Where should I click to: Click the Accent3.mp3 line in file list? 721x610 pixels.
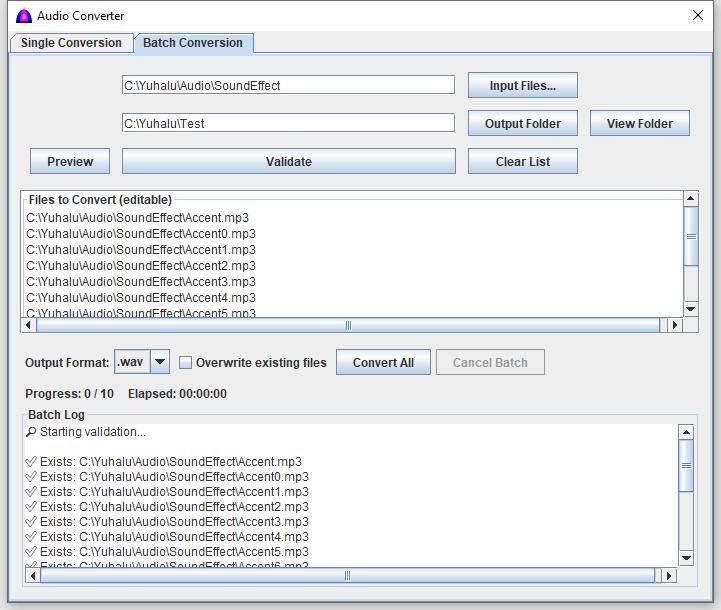(x=141, y=281)
